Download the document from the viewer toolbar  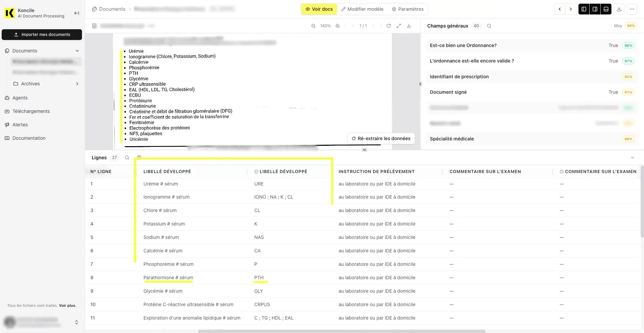point(409,26)
